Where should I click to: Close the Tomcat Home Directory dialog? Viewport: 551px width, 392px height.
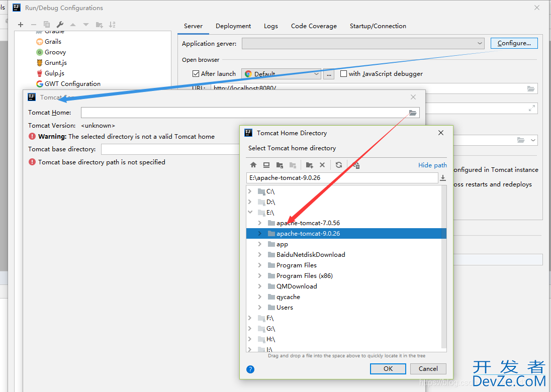pos(441,133)
